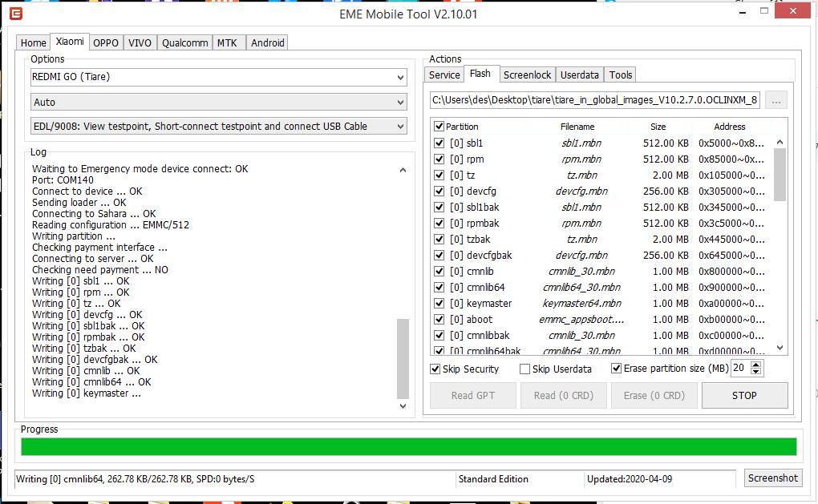Toggle the cmnlib partition checkbox

(439, 272)
